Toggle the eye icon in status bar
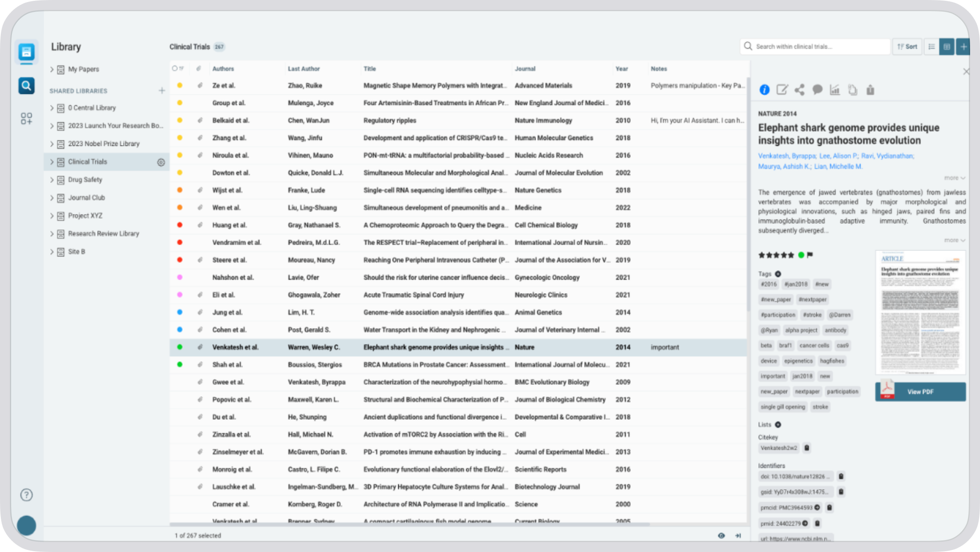 point(721,535)
